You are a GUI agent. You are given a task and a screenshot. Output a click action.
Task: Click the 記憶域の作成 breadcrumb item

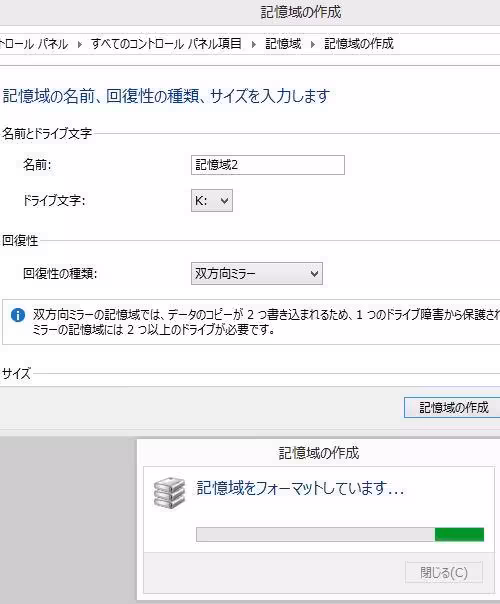pos(359,44)
